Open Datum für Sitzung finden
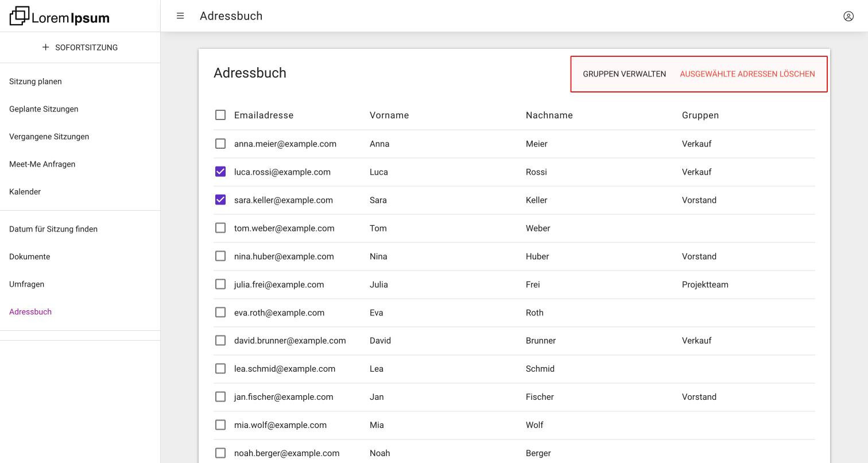This screenshot has width=868, height=463. pos(53,229)
